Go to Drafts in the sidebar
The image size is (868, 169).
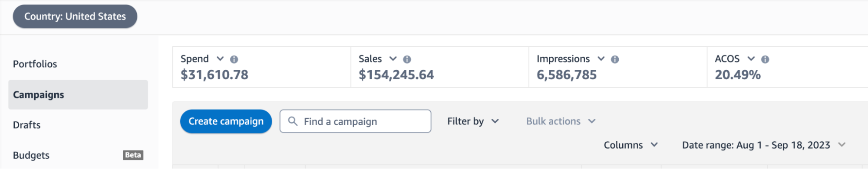pyautogui.click(x=26, y=125)
